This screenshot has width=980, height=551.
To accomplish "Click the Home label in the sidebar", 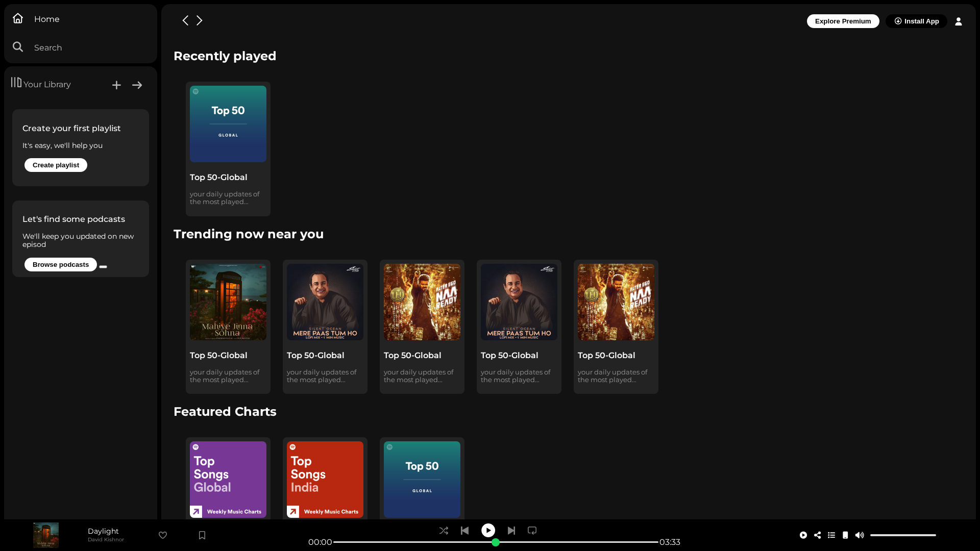I will click(47, 19).
